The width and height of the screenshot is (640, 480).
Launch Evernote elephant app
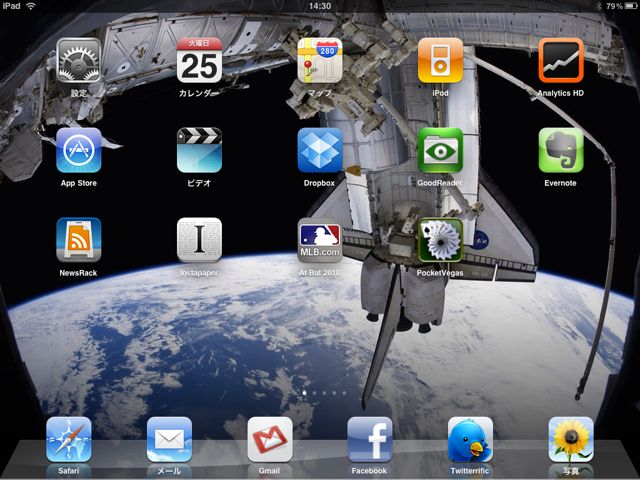point(561,150)
